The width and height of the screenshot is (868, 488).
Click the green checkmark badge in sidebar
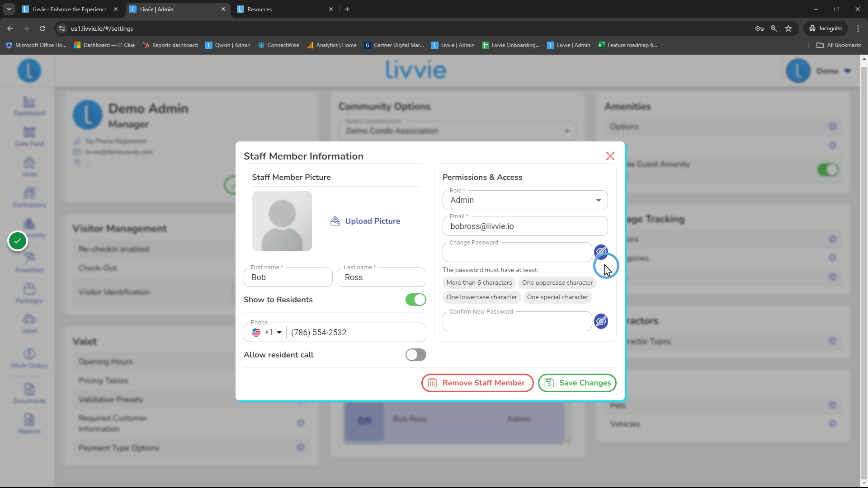[x=18, y=241]
